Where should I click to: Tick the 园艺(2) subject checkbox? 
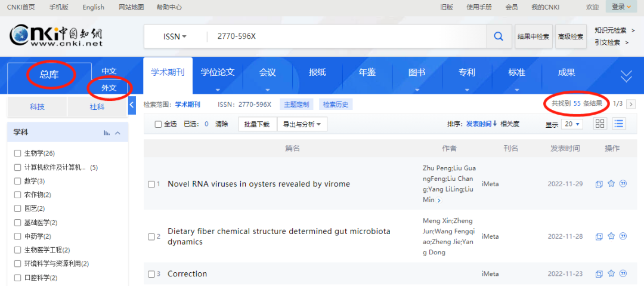click(x=17, y=208)
